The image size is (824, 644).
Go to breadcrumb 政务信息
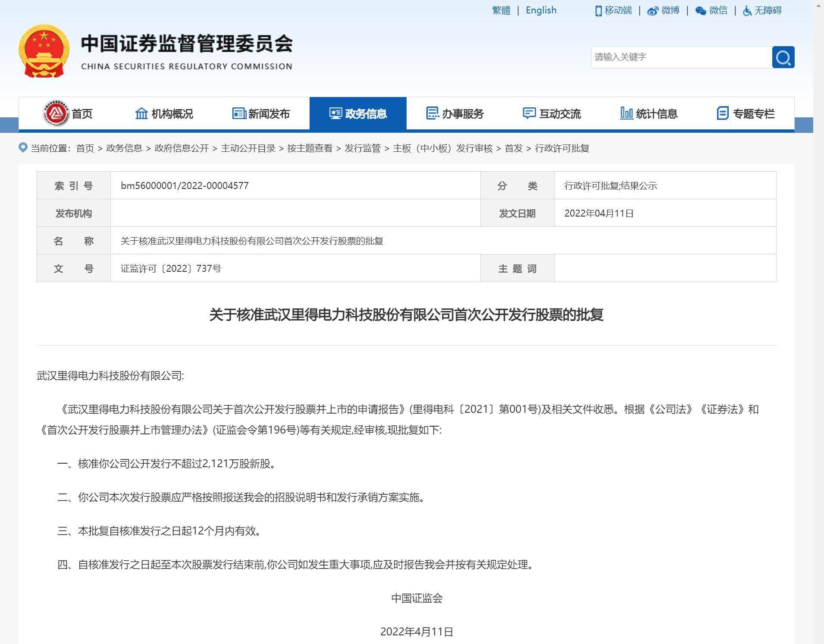coord(124,148)
